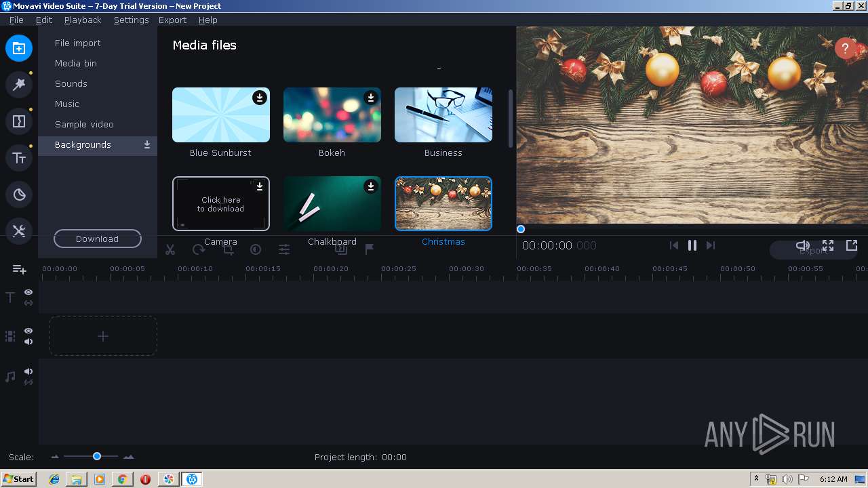868x488 pixels.
Task: Select Sounds category
Action: (x=98, y=83)
